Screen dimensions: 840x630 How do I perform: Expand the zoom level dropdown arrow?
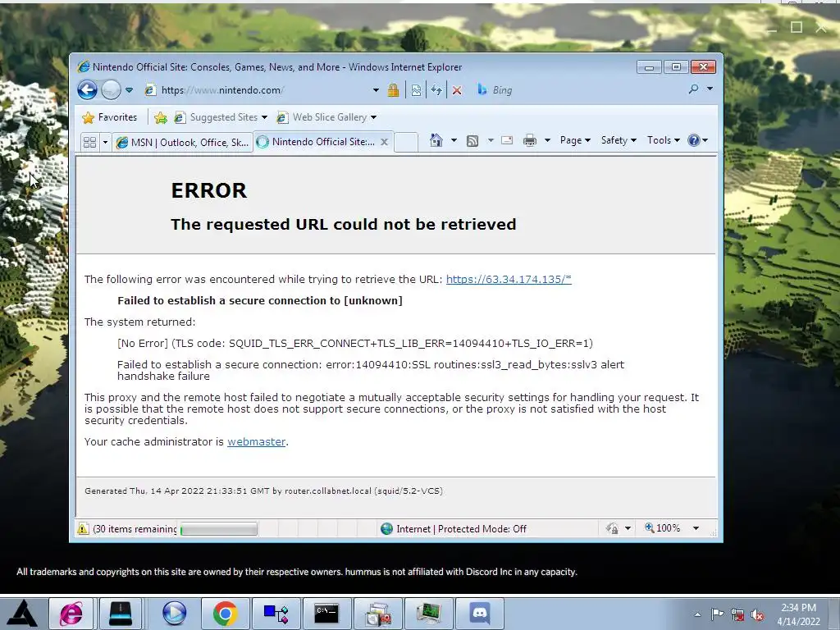(x=696, y=529)
